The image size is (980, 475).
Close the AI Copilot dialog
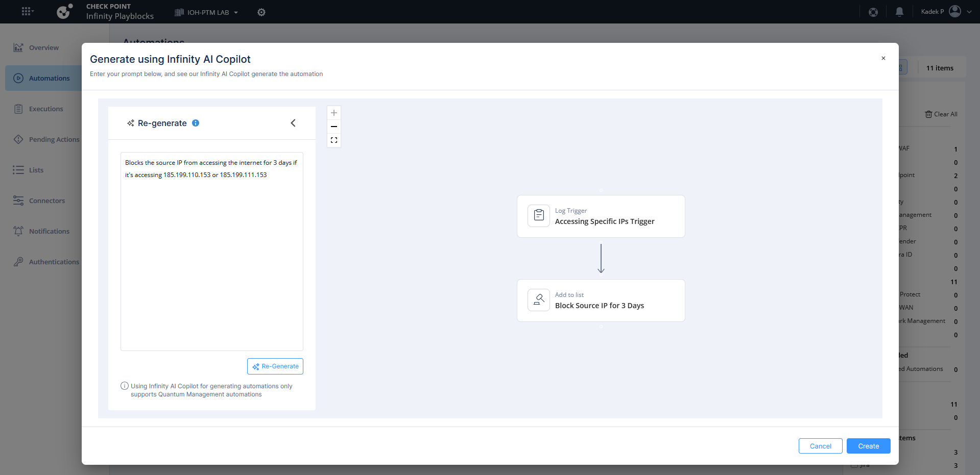click(883, 58)
